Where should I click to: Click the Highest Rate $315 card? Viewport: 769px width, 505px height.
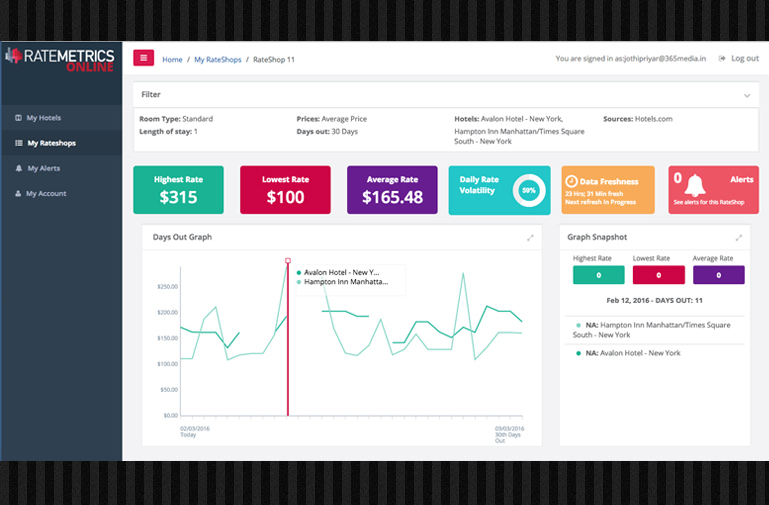coord(178,190)
